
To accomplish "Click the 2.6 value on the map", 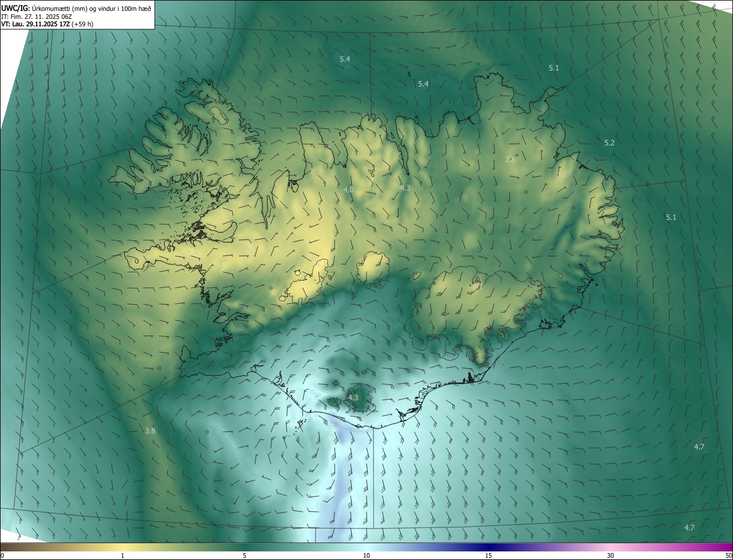I will [510, 159].
